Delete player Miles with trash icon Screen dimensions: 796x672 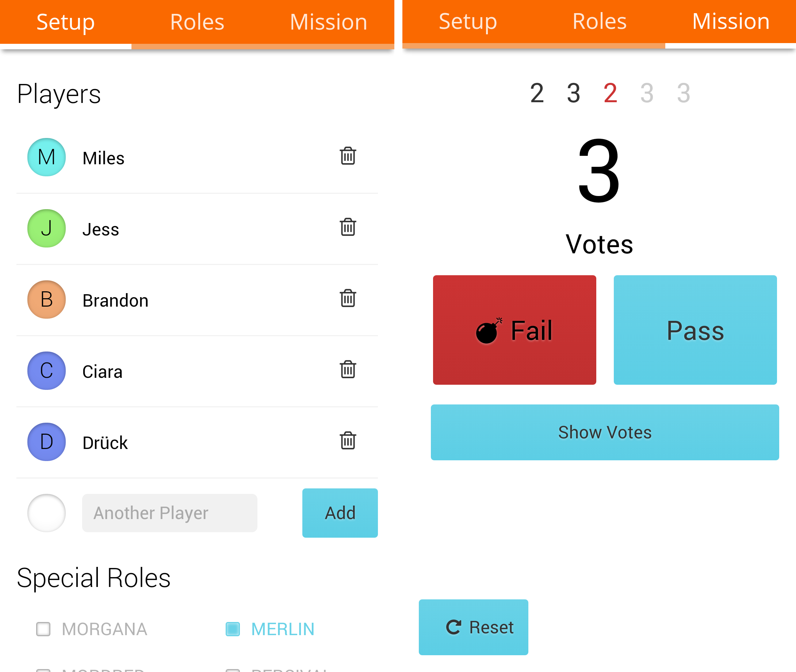click(348, 156)
